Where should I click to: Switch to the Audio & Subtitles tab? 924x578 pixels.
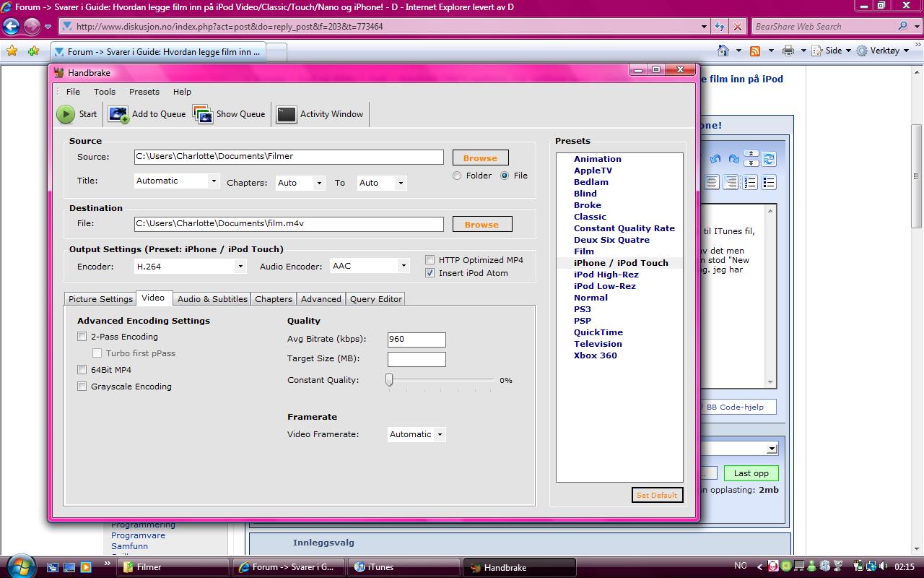point(212,299)
